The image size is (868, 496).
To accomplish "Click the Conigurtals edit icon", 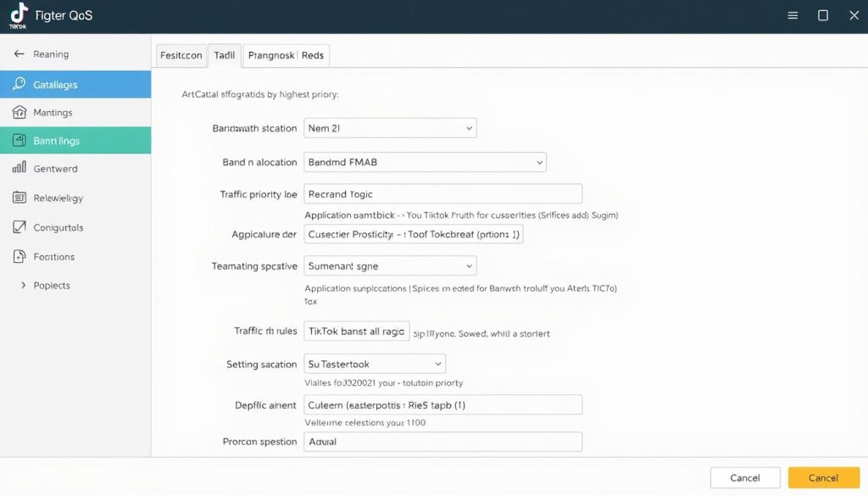I will coord(19,226).
